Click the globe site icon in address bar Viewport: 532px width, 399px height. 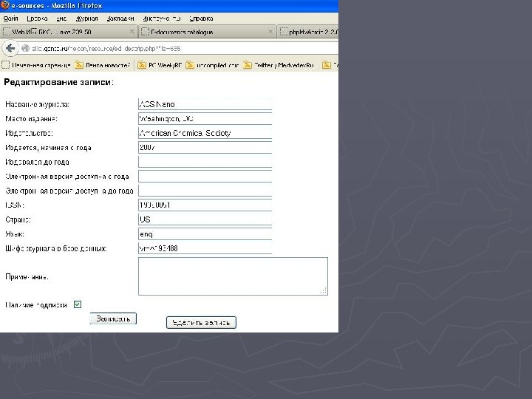(x=25, y=49)
